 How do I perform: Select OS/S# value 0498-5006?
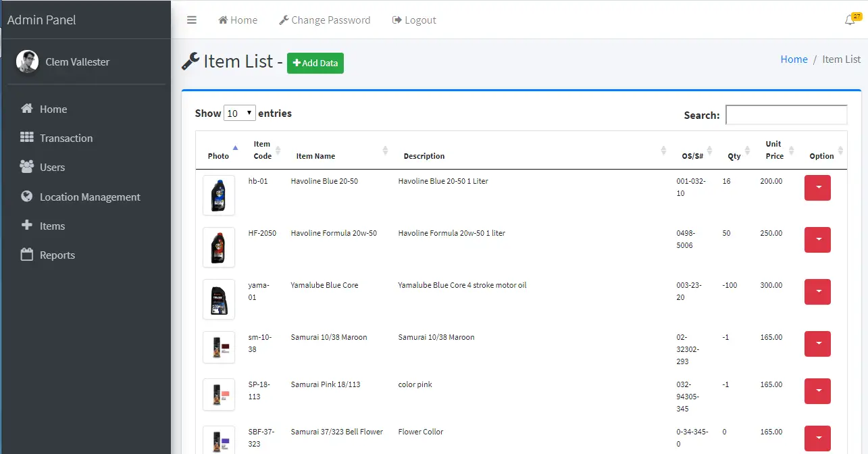pos(686,239)
